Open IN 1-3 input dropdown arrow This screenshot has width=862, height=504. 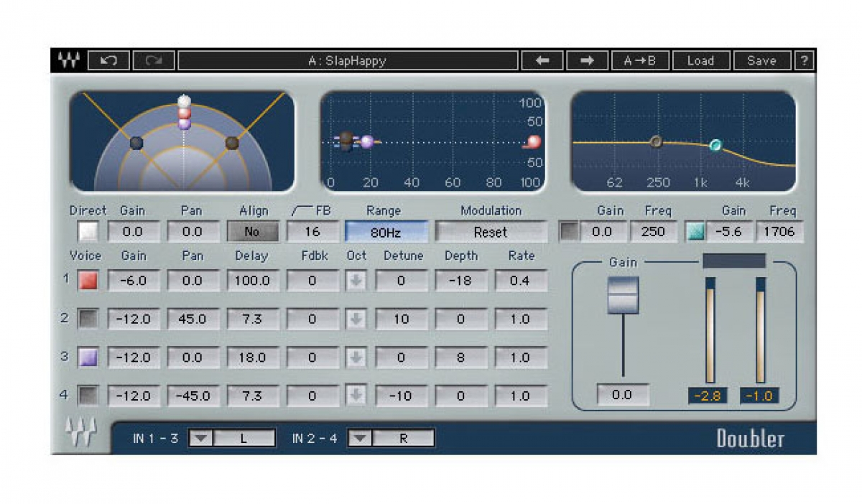201,438
